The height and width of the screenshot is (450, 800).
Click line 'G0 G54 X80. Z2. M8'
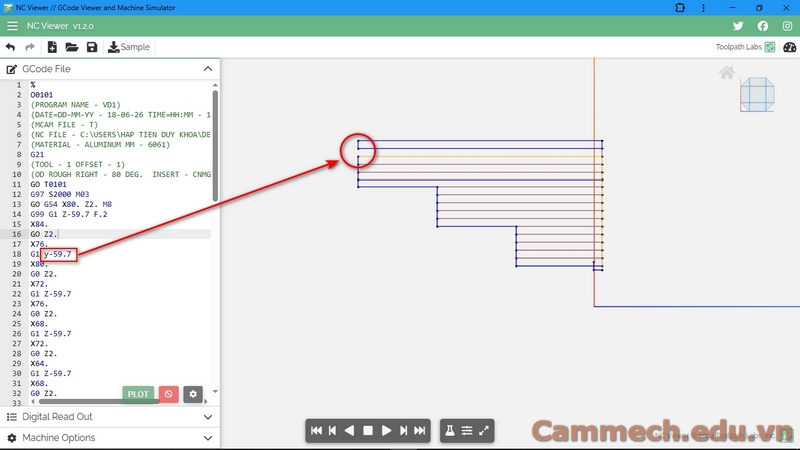(71, 204)
